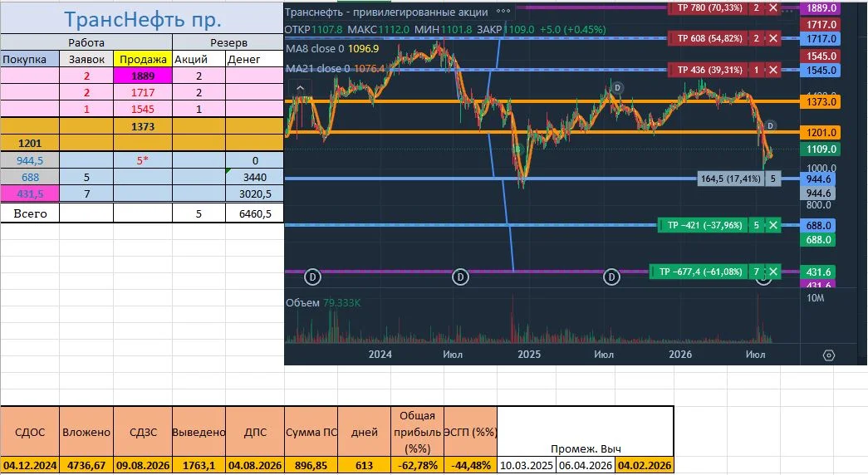Viewport: 868px width, 475px height.
Task: Select the 3440 reserve money cell
Action: [255, 177]
